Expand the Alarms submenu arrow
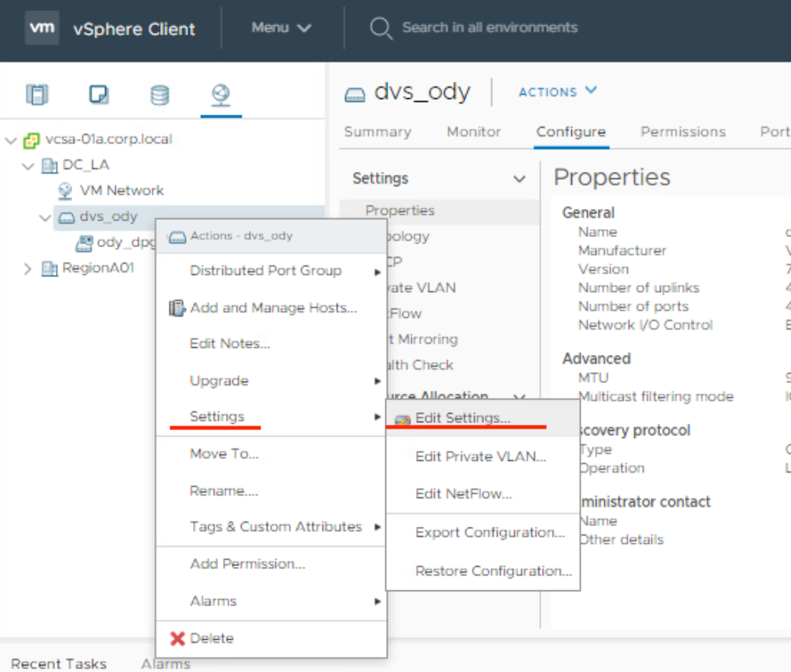This screenshot has height=672, width=791. click(377, 601)
